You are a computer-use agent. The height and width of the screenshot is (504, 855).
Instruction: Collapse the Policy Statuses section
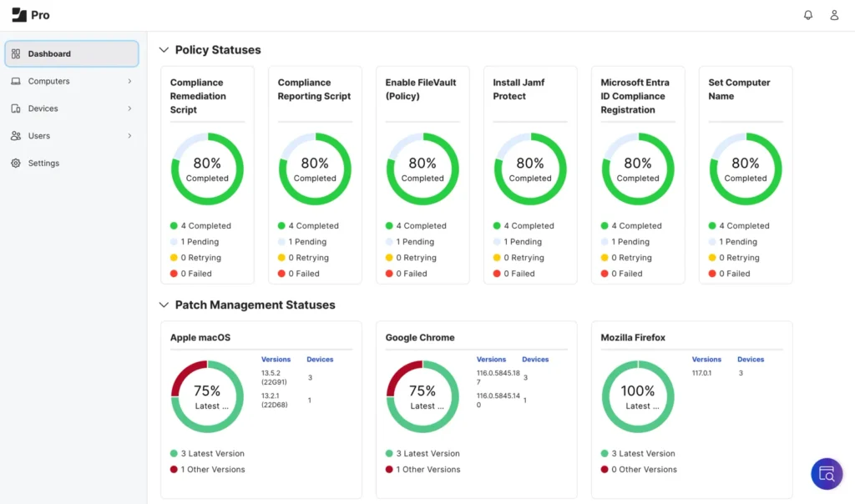coord(164,49)
